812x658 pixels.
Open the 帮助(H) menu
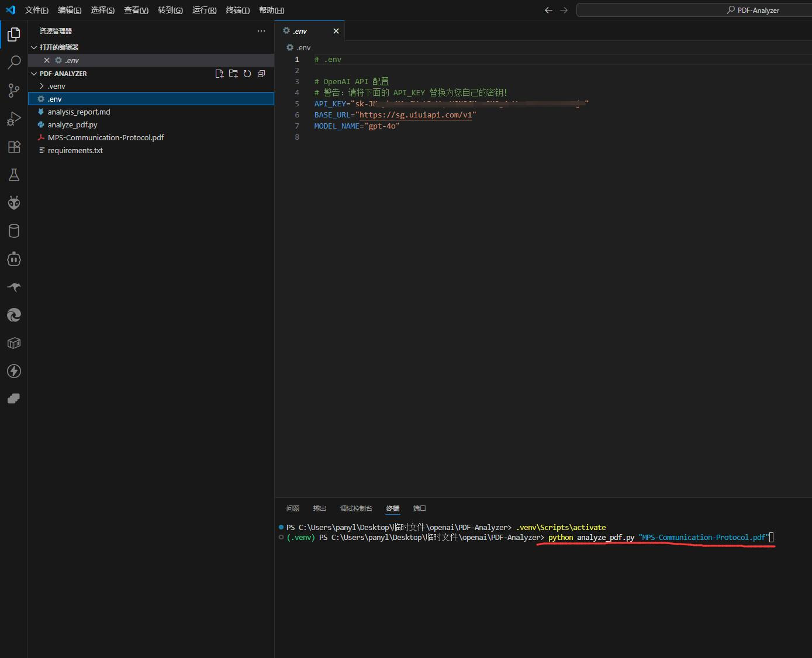coord(271,10)
